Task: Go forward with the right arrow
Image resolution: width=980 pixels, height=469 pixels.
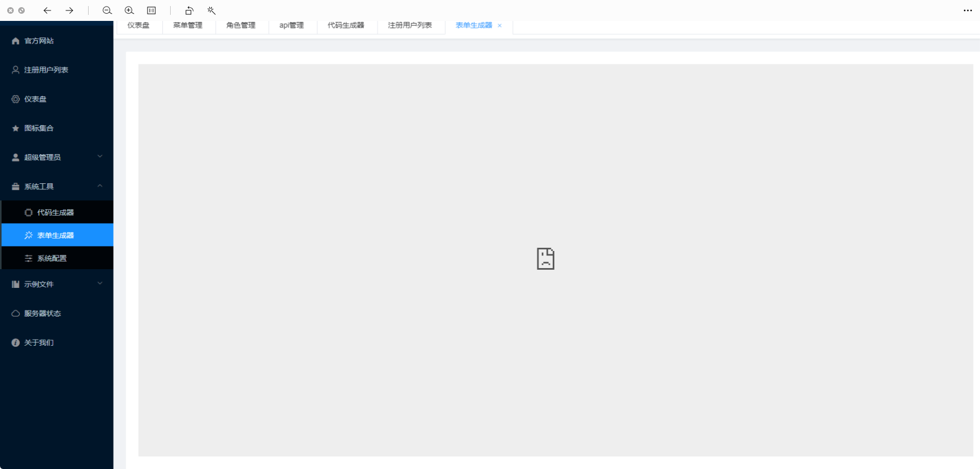Action: tap(69, 10)
